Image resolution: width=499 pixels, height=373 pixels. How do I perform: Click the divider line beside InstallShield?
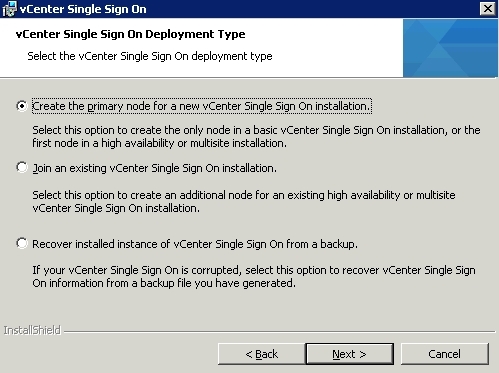tap(280, 332)
